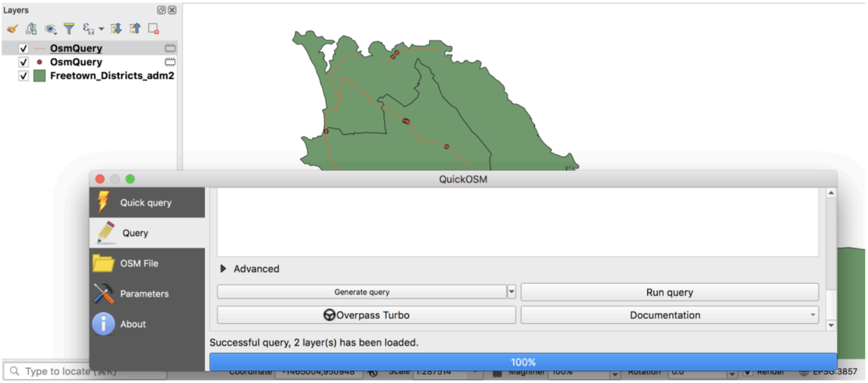Click the Generate query button
This screenshot has height=383, width=868.
[x=362, y=292]
